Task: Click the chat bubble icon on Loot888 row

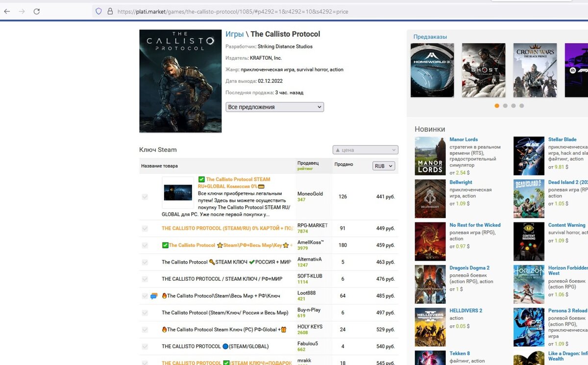Action: (x=154, y=296)
